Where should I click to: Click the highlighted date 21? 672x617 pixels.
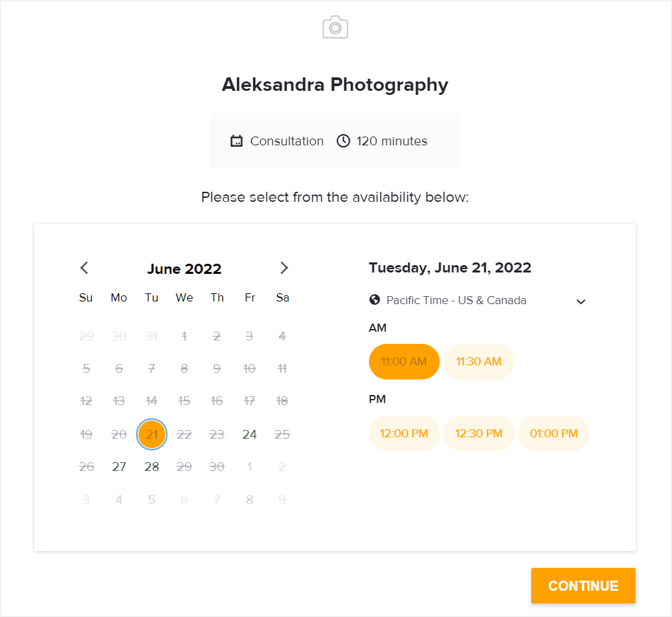pos(152,434)
